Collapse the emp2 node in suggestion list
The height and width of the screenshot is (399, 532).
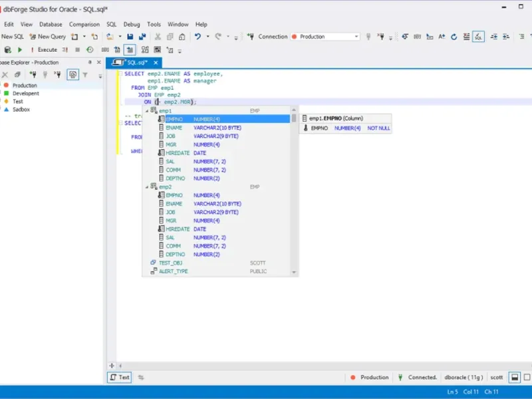click(x=148, y=187)
